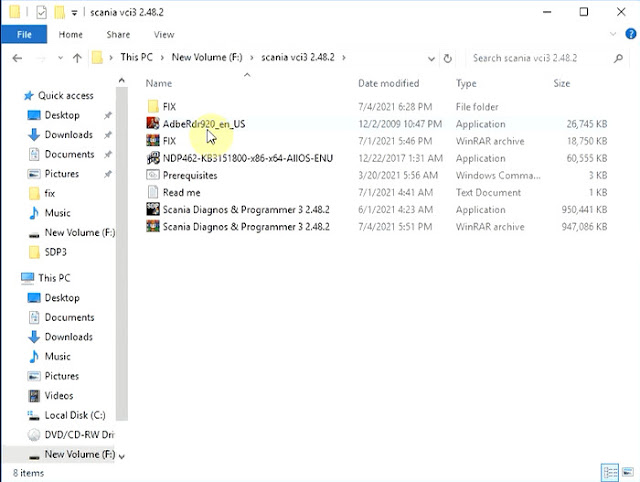Select the Read me text document icon

153,192
